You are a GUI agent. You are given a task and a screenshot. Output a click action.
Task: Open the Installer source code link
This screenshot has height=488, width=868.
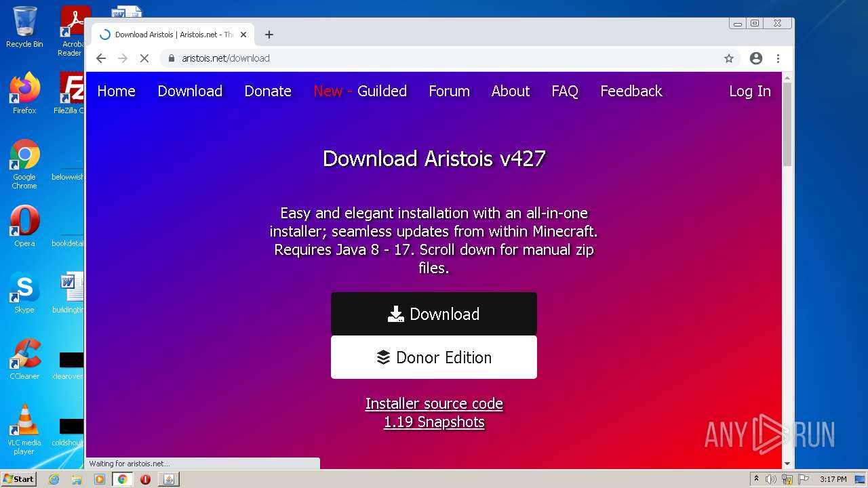[x=434, y=404]
